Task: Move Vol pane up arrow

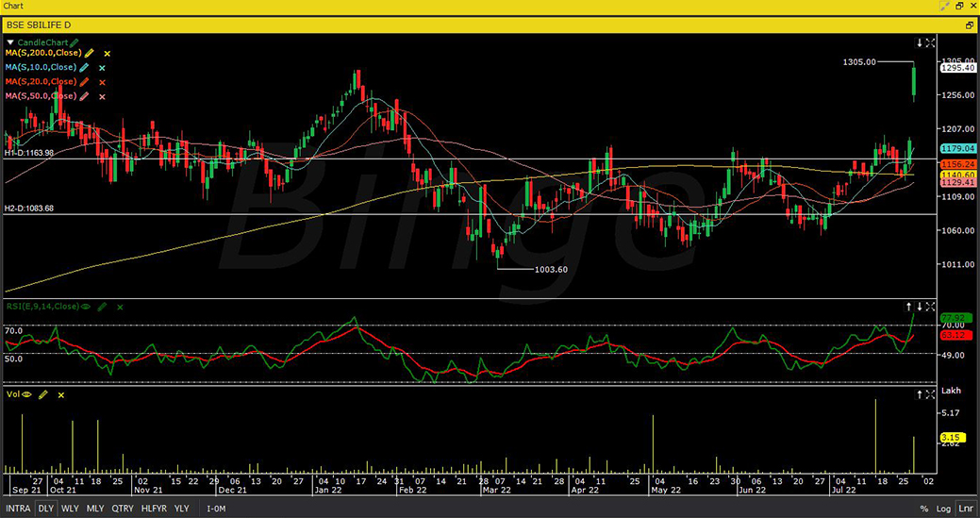Action: (920, 394)
